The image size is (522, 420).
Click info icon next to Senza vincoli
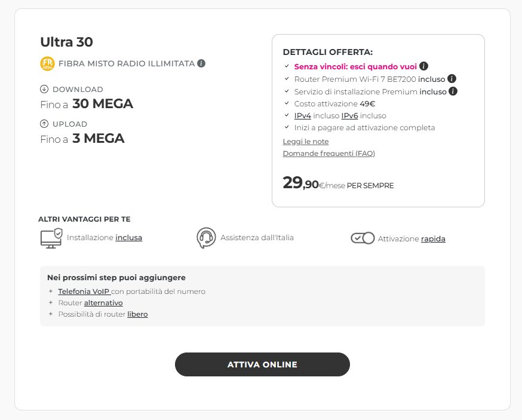coord(423,66)
